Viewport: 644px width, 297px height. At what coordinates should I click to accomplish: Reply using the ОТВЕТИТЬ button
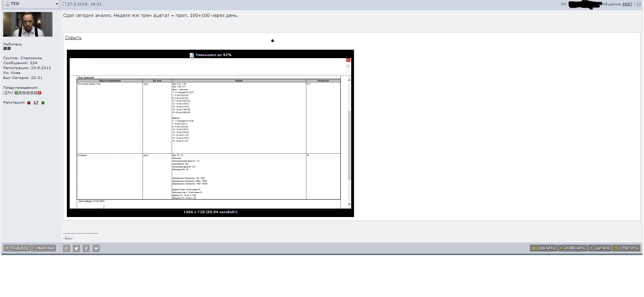point(626,248)
